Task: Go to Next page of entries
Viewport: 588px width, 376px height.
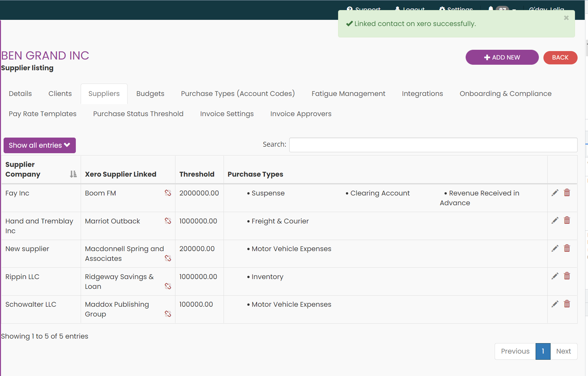Action: coord(563,351)
